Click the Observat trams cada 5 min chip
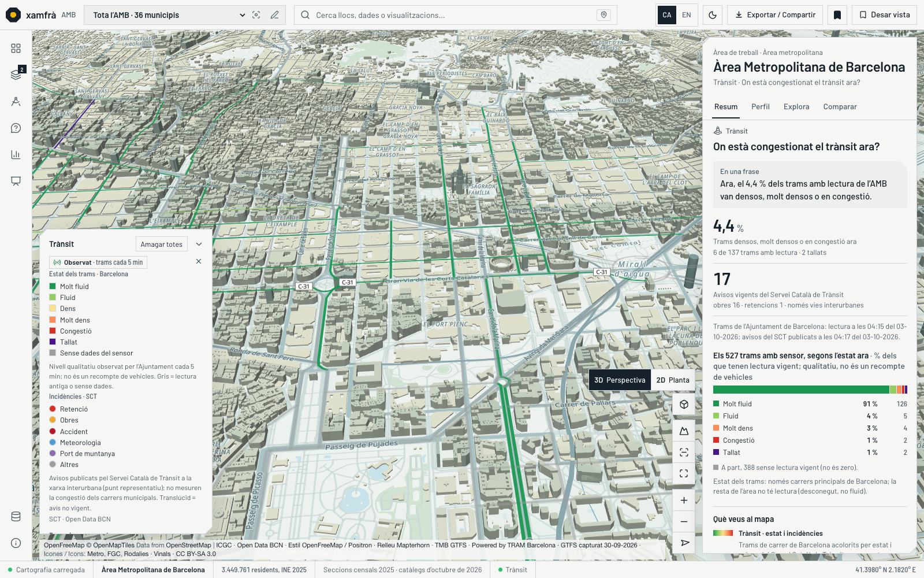This screenshot has height=578, width=924. pos(98,262)
